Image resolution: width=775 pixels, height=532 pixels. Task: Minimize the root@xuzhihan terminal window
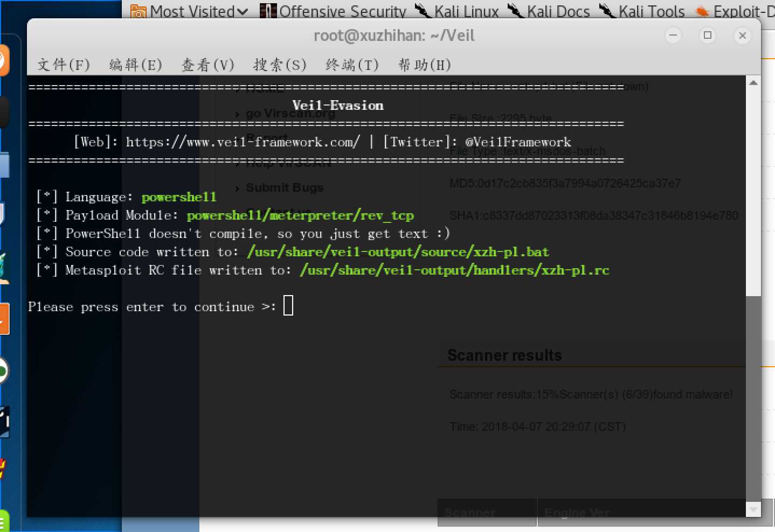point(673,36)
